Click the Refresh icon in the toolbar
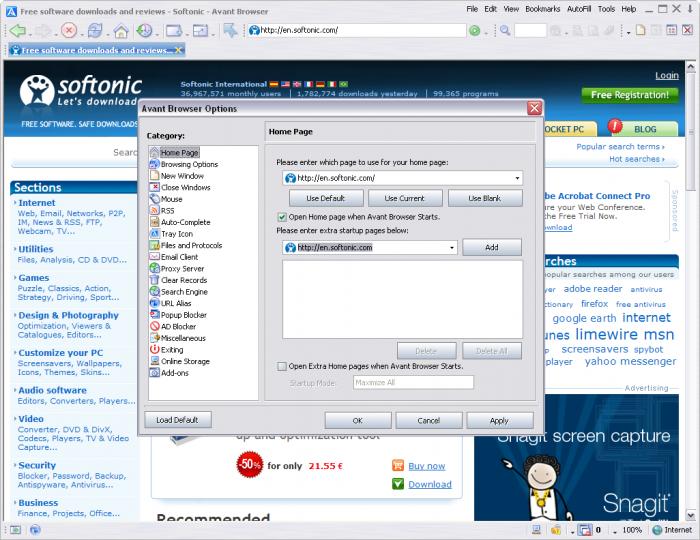 [95, 30]
